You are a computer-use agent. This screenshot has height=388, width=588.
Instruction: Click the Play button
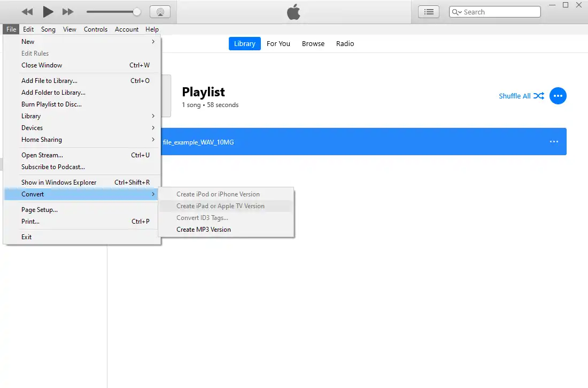point(48,12)
